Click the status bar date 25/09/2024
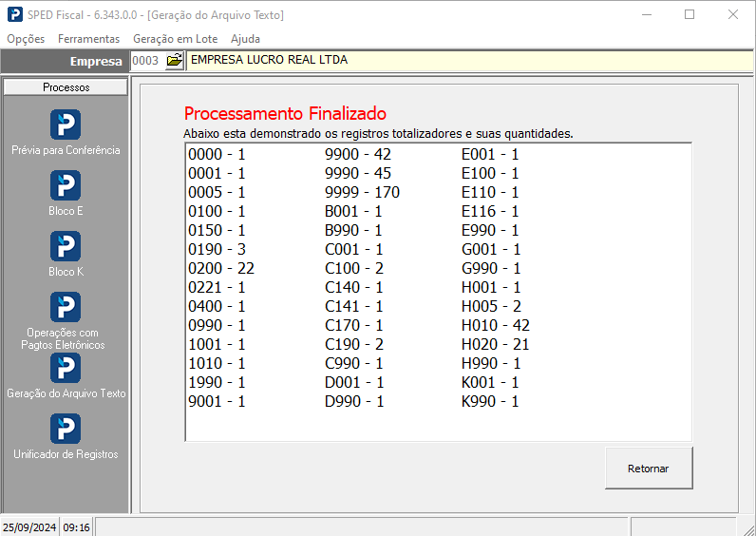Screen dimensions: 756x536 click(x=29, y=527)
